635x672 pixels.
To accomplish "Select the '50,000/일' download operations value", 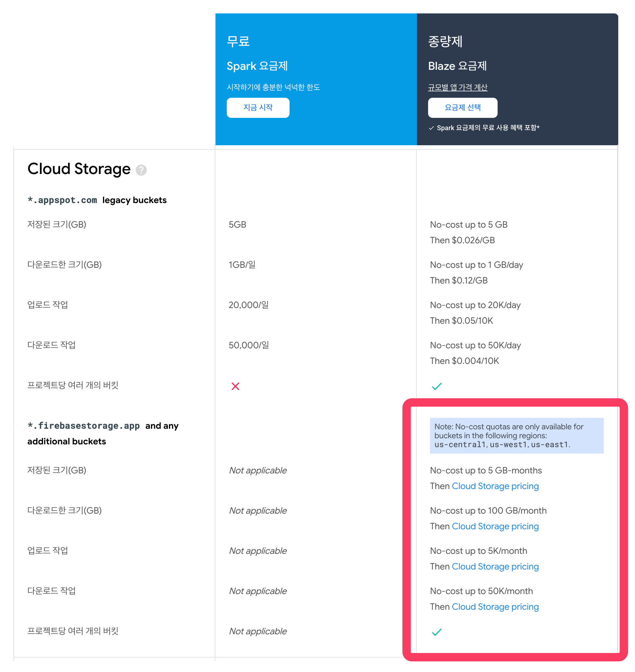I will click(249, 345).
